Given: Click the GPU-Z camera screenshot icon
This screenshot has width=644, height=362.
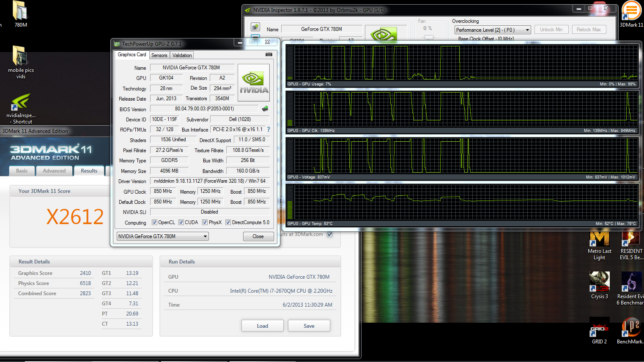Looking at the screenshot, I should (269, 55).
